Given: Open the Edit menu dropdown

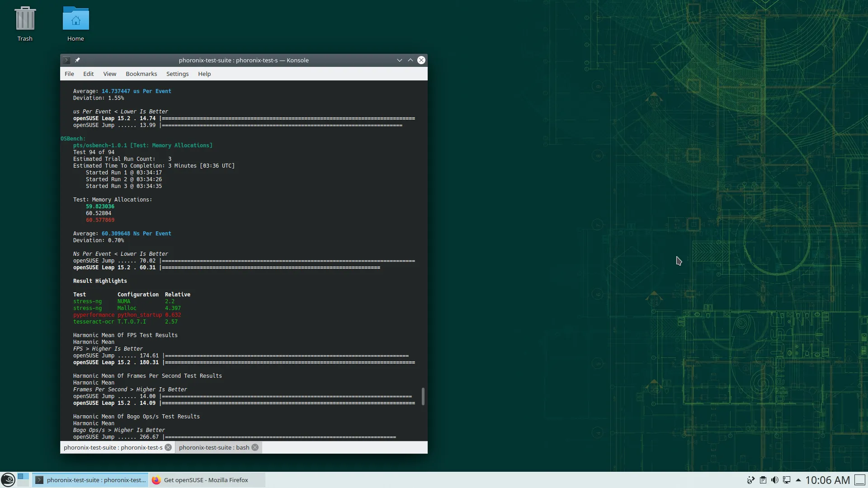Looking at the screenshot, I should (88, 74).
